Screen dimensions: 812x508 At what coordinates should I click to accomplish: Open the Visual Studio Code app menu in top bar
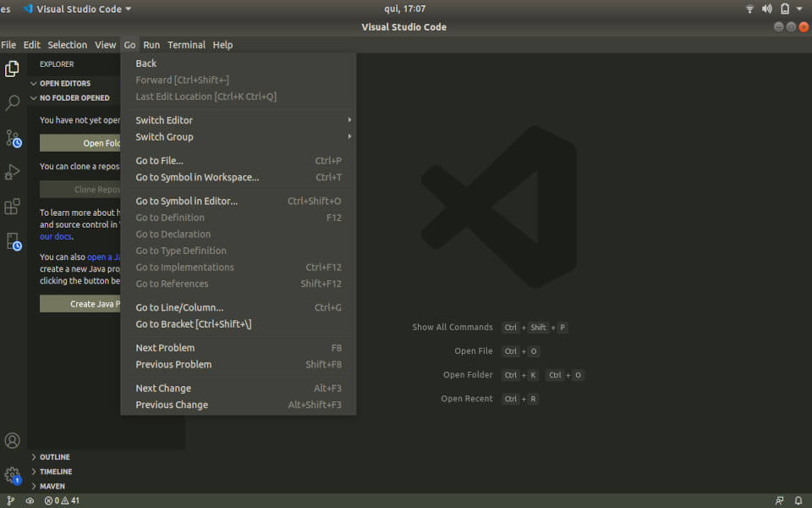click(77, 8)
